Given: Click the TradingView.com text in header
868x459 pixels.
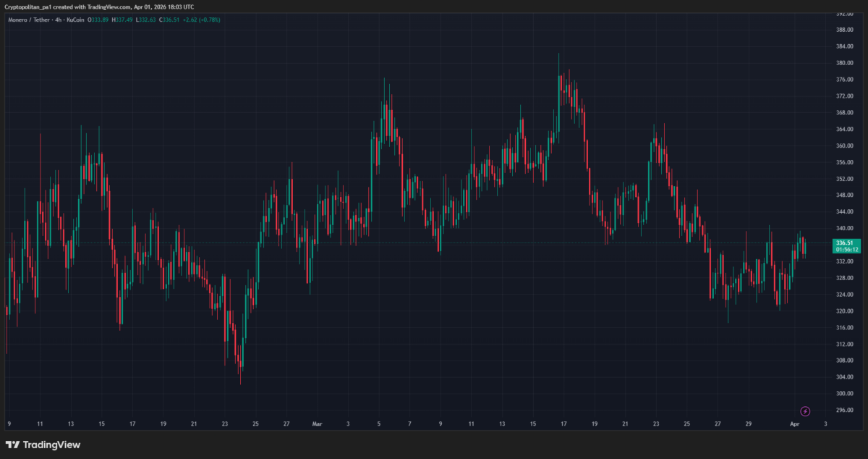Looking at the screenshot, I should (117, 7).
